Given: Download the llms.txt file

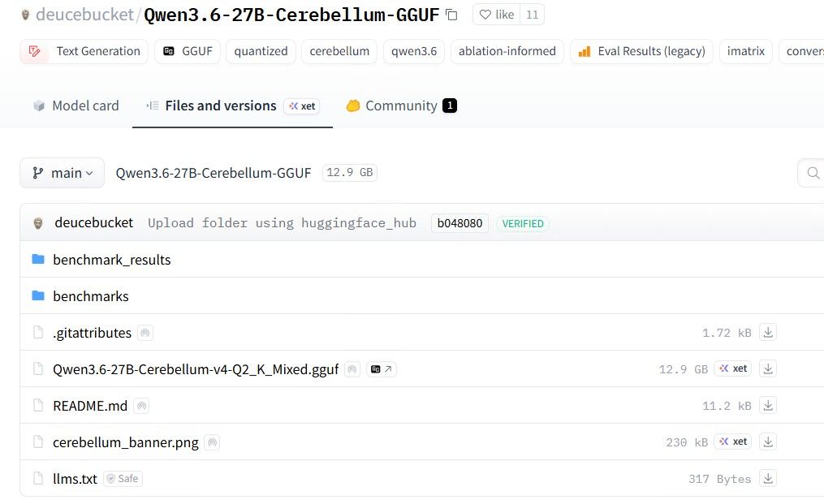Looking at the screenshot, I should coord(768,479).
